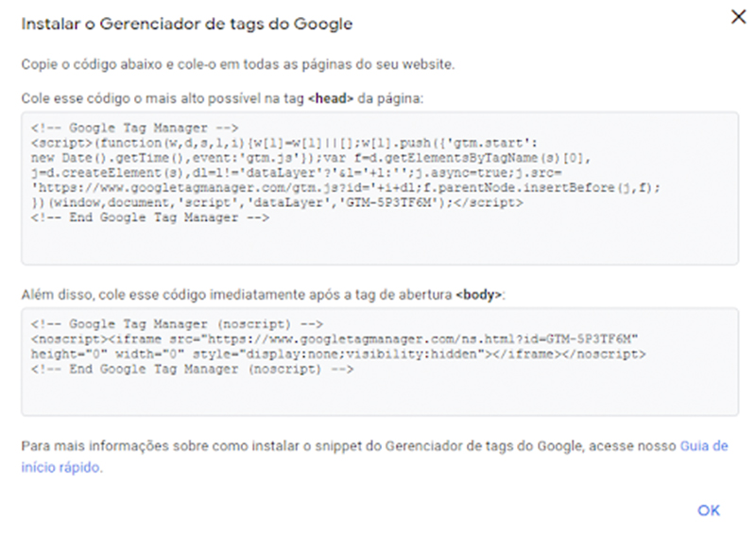Click the GTM-5P3TF6M ID in the script snippet
The width and height of the screenshot is (756, 536).
click(x=388, y=202)
